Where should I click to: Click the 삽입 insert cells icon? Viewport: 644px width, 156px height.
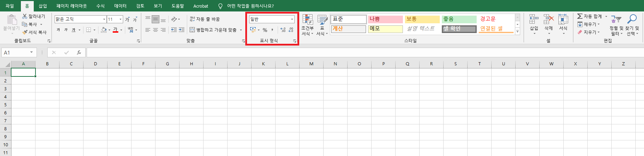coord(534,19)
